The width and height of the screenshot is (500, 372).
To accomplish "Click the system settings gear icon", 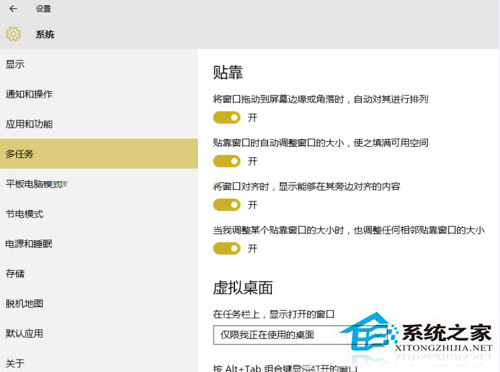I will [x=13, y=34].
